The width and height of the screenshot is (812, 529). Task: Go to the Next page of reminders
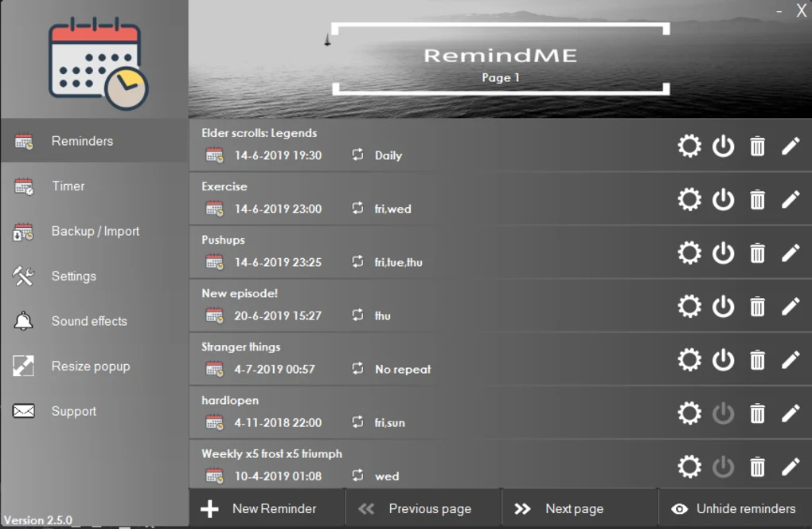point(573,507)
